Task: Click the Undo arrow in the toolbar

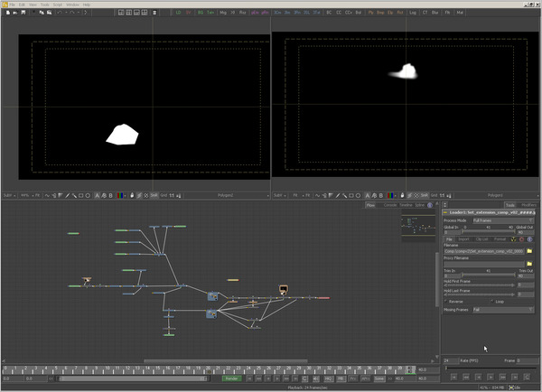Action: (60, 13)
